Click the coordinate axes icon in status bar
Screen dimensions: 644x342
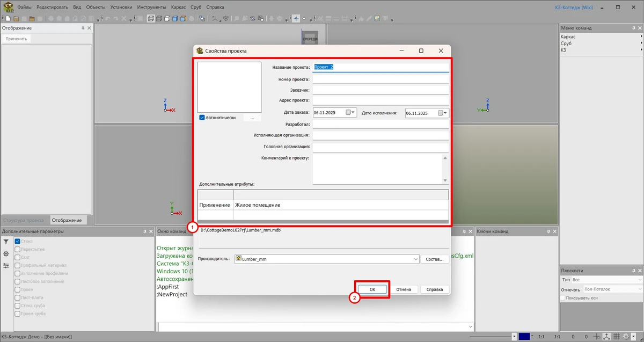606,337
